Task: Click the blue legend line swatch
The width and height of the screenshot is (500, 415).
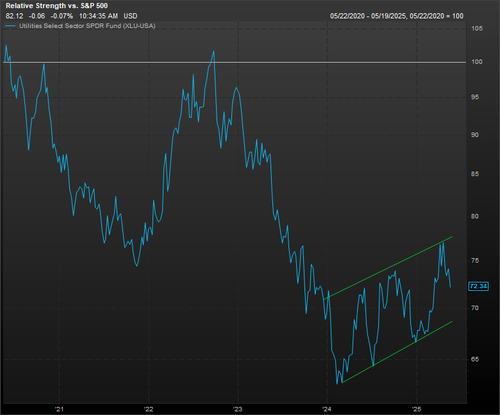Action: coord(11,26)
